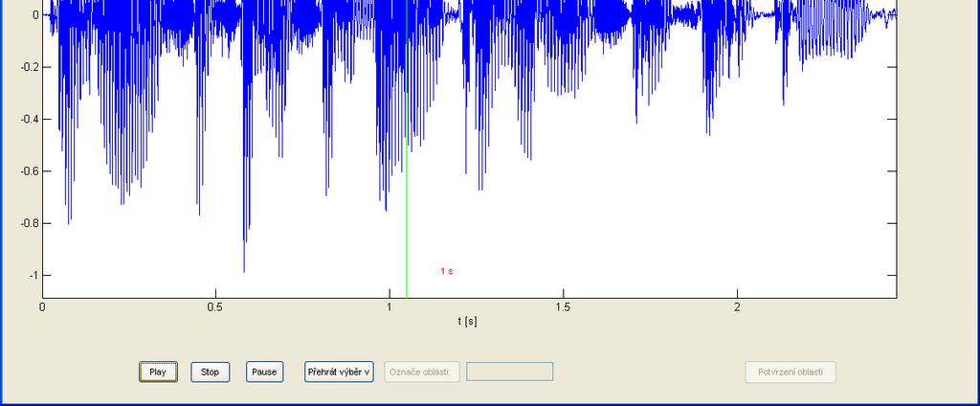980x406 pixels.
Task: Click the -0.4 amplitude axis label
Action: [30, 119]
